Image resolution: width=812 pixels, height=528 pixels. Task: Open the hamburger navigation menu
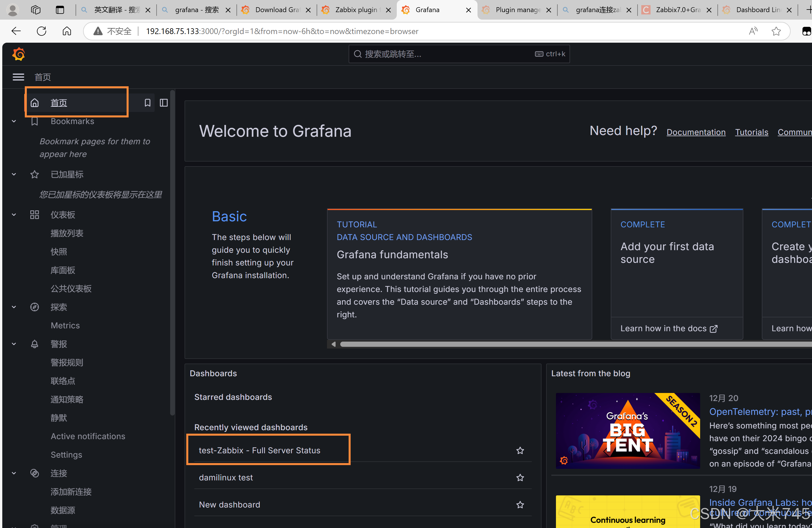click(x=18, y=77)
